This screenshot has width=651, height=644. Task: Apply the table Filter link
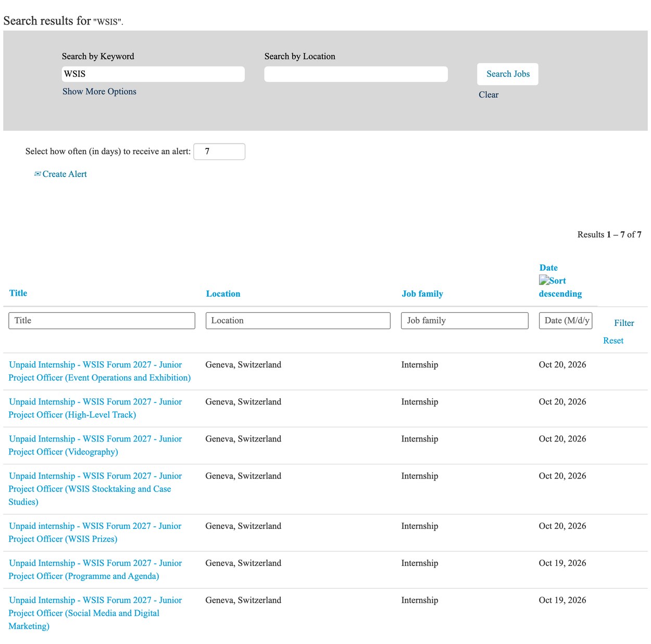pos(624,323)
